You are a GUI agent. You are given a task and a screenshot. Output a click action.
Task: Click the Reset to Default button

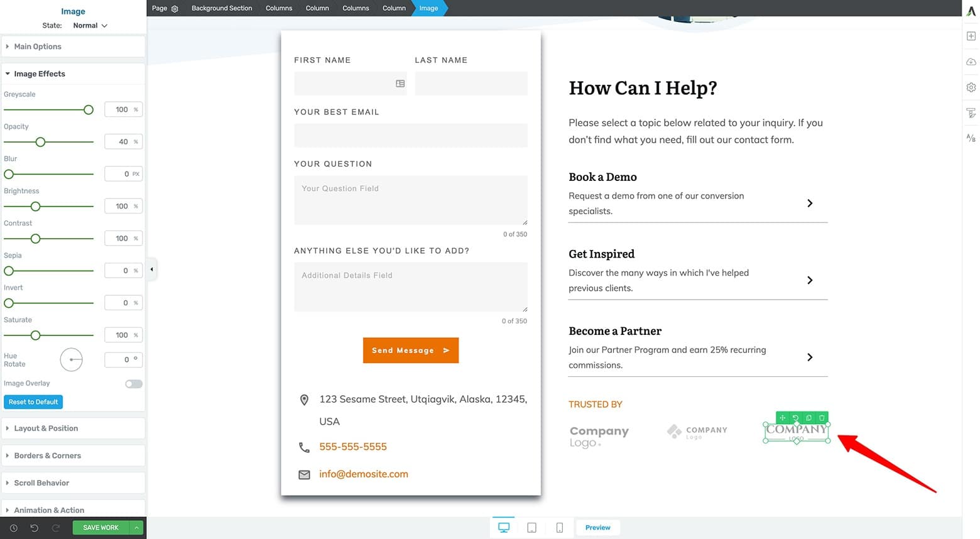33,401
